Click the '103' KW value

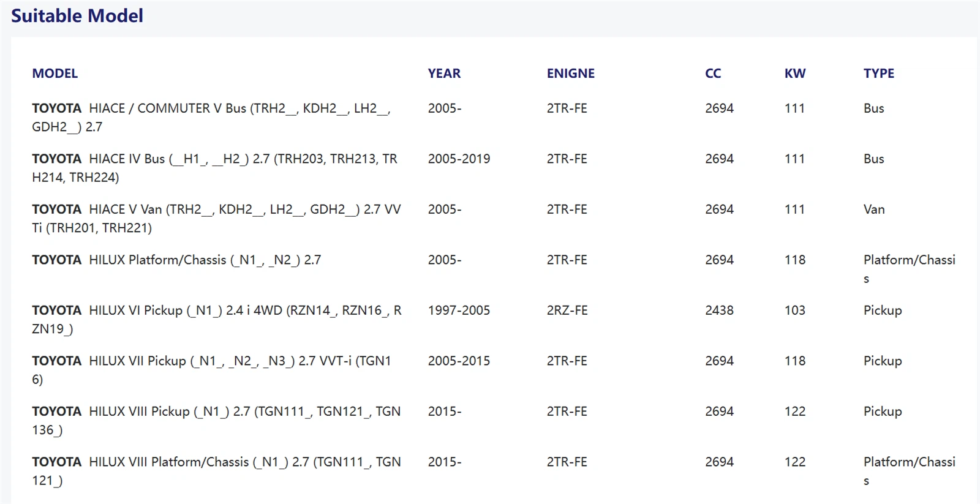pos(795,310)
